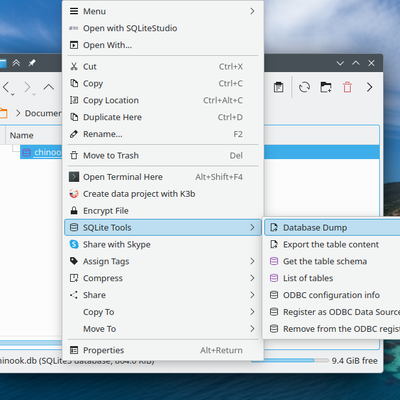Highlight the SQLite Tools entry

coord(162,228)
